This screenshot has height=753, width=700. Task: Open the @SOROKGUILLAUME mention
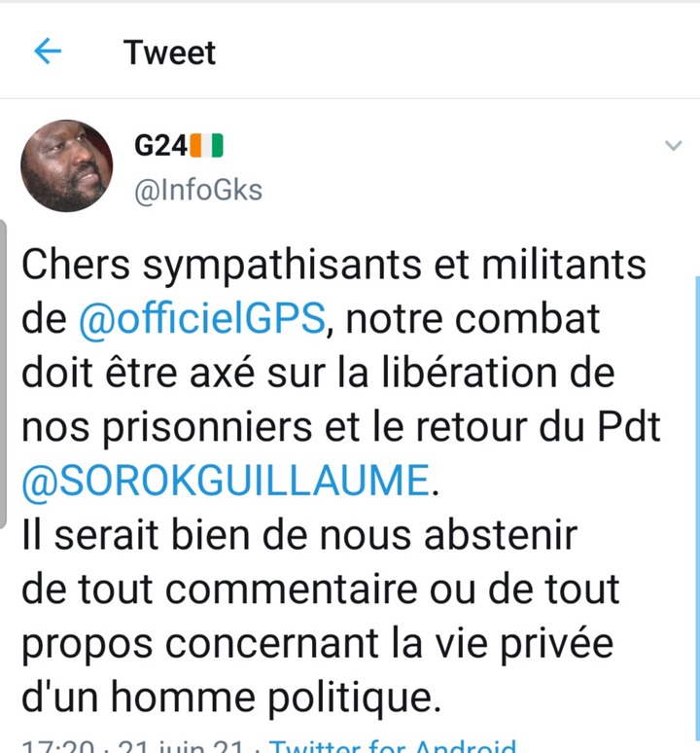click(225, 481)
